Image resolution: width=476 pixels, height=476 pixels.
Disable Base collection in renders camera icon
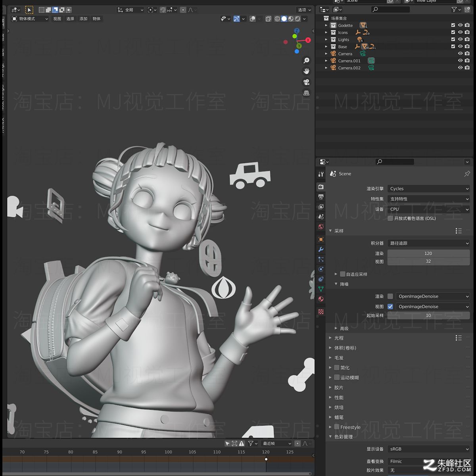467,47
